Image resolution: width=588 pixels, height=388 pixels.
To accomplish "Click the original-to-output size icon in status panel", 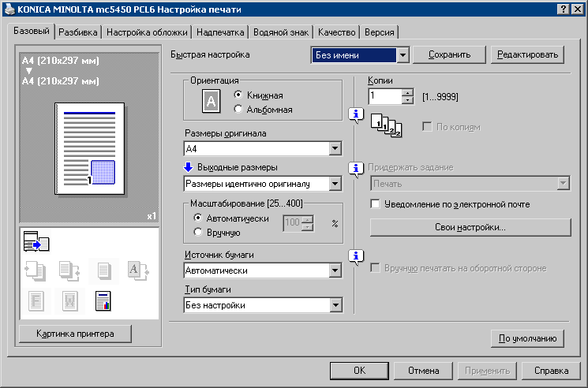I will point(36,241).
